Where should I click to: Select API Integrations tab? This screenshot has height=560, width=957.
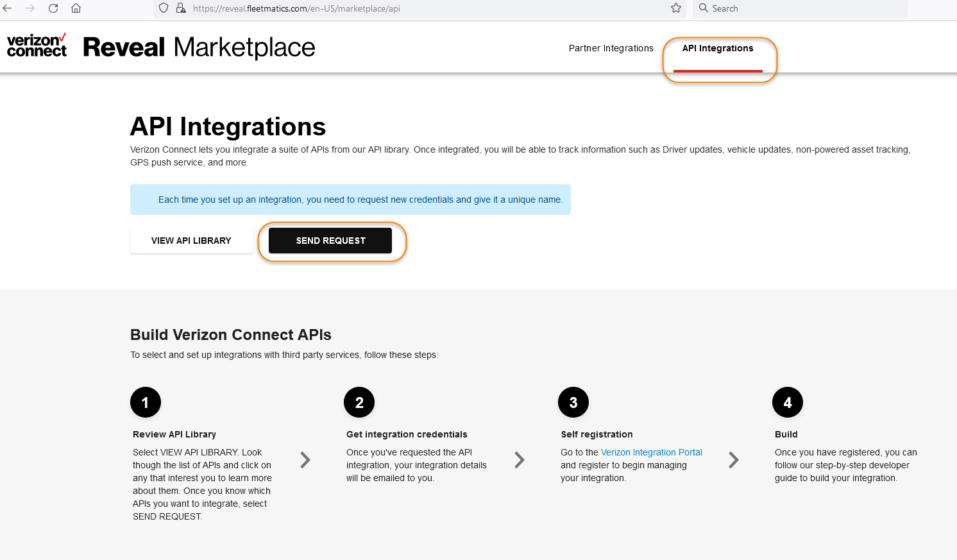(x=718, y=48)
